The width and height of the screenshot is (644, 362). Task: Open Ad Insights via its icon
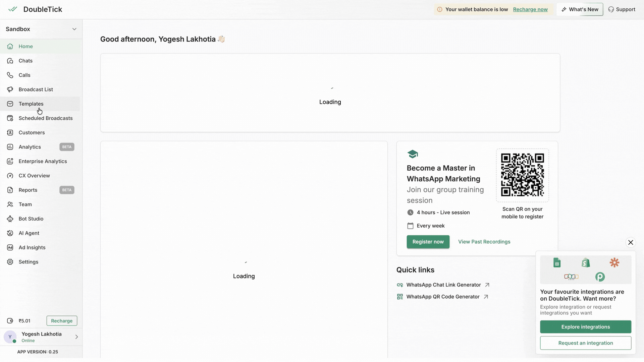[x=10, y=248]
